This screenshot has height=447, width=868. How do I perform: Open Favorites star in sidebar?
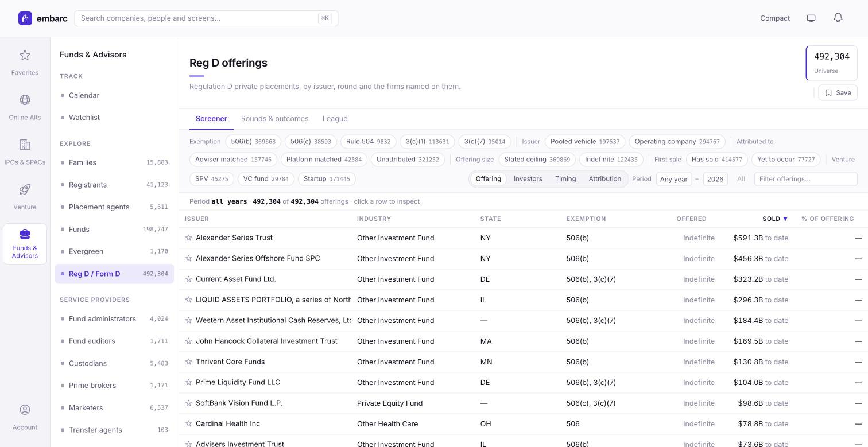tap(25, 55)
